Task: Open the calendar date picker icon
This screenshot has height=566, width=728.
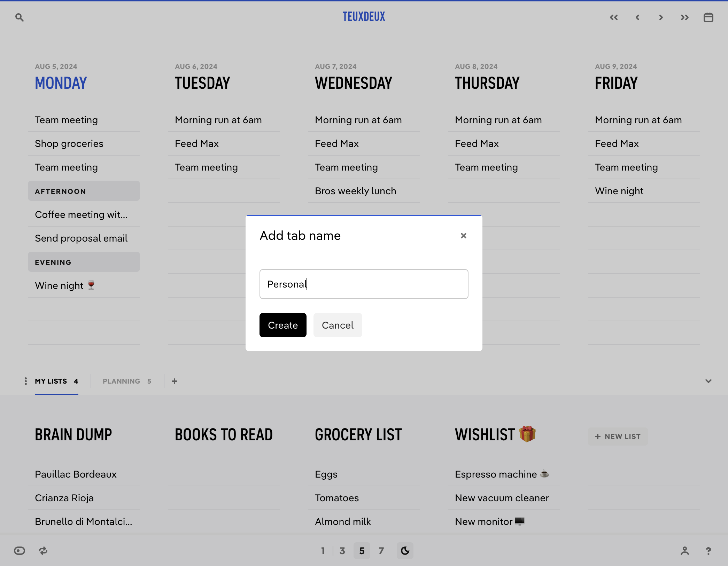Action: pyautogui.click(x=708, y=17)
